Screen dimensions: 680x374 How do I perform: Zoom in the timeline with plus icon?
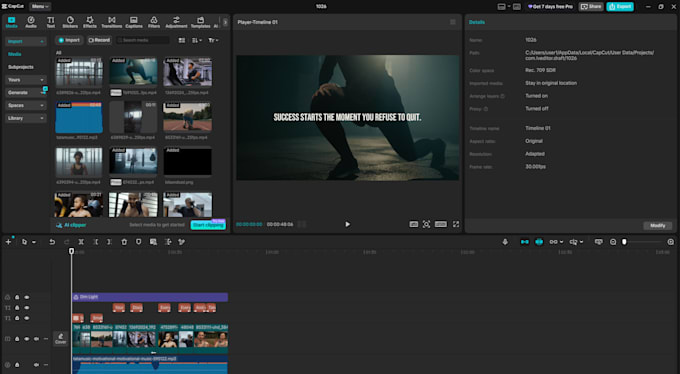[x=670, y=242]
